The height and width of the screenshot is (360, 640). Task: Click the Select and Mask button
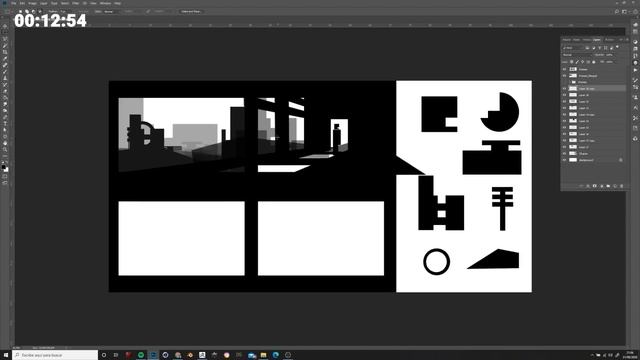tap(191, 11)
